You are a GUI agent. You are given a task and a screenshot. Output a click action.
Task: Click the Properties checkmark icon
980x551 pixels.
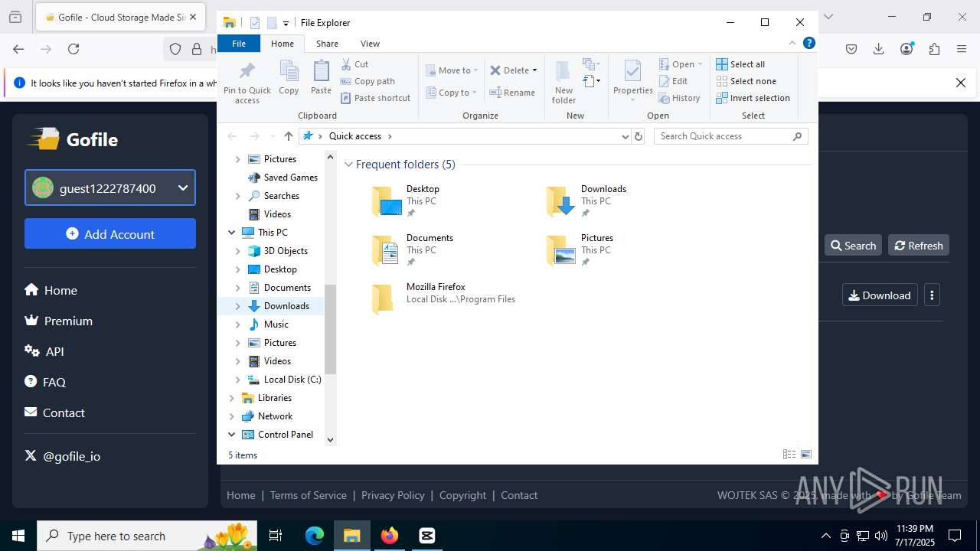point(632,80)
